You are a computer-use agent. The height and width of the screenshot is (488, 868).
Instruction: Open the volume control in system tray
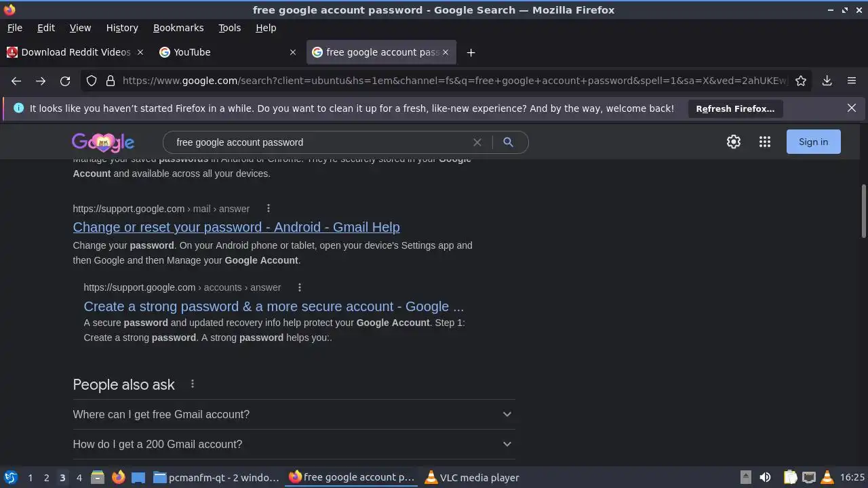pos(765,477)
